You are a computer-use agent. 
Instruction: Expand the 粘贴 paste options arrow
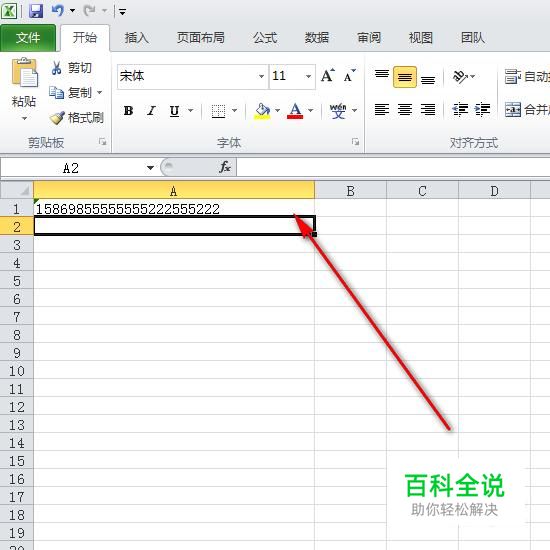click(24, 119)
